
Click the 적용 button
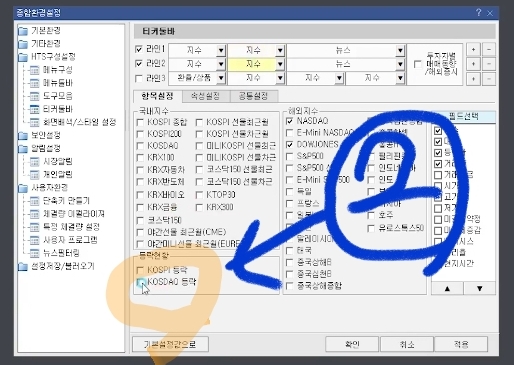461,344
